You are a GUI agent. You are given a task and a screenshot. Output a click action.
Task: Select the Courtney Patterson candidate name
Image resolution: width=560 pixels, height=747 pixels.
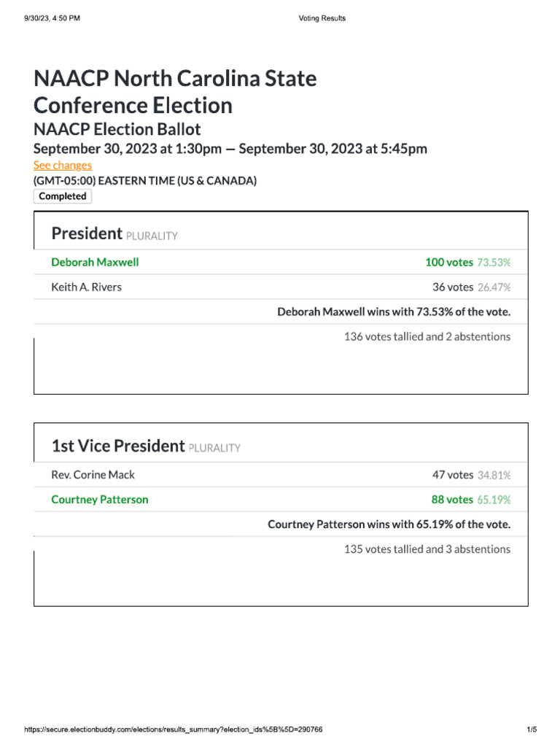[99, 499]
